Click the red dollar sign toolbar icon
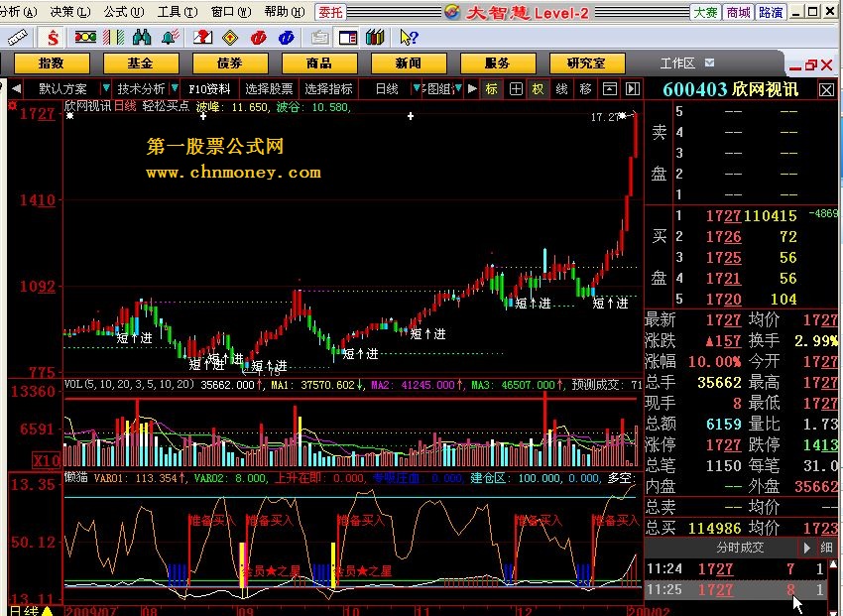843x616 pixels. tap(53, 37)
